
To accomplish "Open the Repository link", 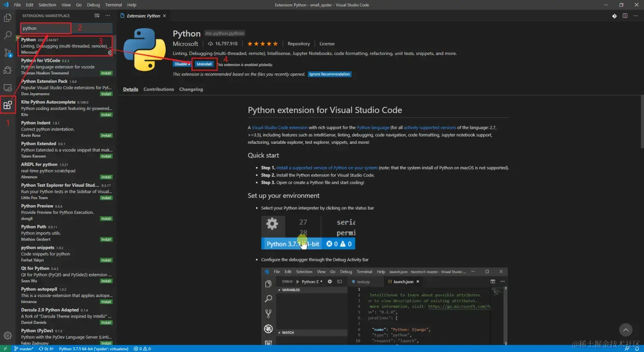I will 299,44.
